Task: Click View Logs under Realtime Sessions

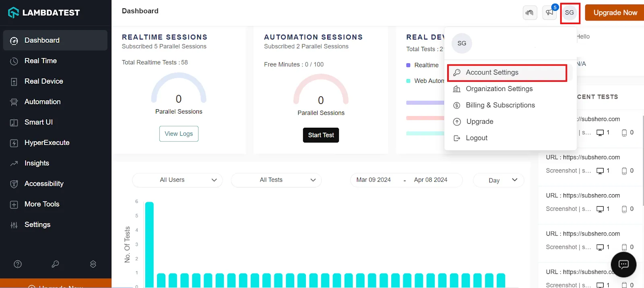Action: click(179, 134)
